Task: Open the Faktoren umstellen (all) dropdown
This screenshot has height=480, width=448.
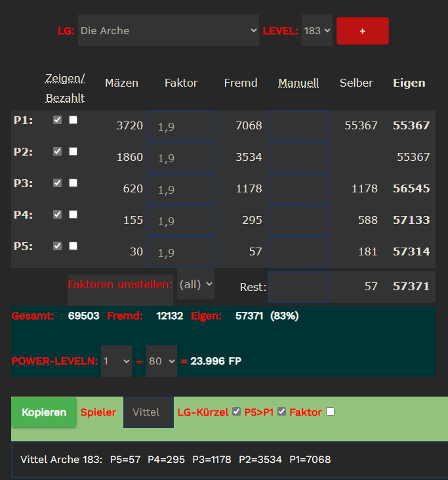Action: coord(195,284)
